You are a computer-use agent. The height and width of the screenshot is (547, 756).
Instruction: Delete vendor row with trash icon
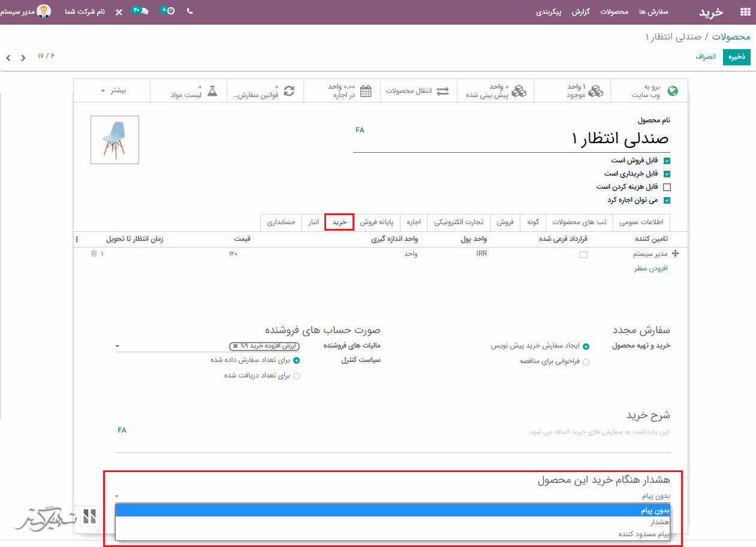pos(94,254)
